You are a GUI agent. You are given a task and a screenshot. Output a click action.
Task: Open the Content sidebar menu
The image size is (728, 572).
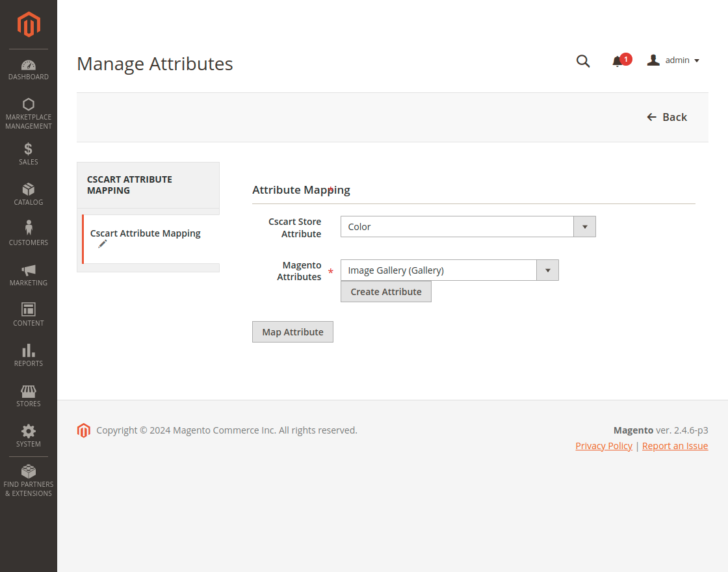[29, 315]
